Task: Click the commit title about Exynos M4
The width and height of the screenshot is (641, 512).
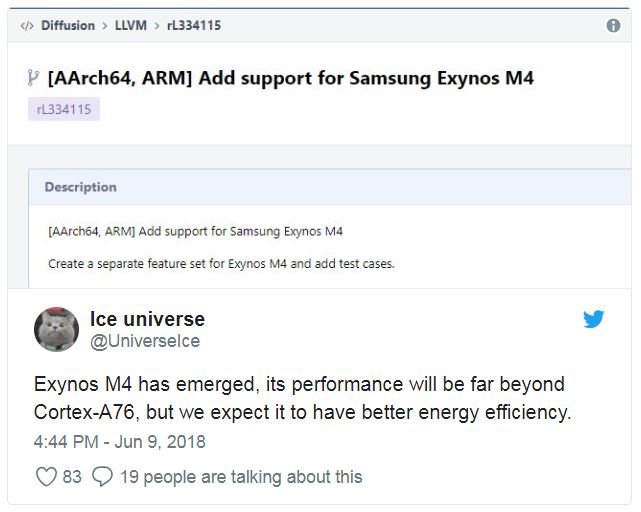Action: (x=291, y=78)
